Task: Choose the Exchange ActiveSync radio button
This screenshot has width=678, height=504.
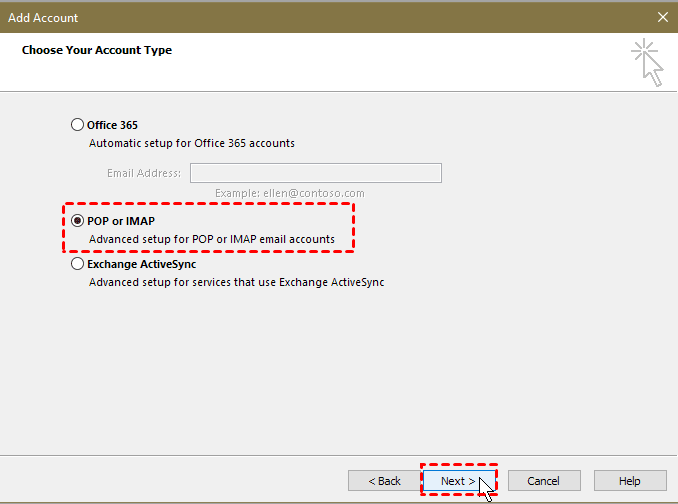Action: pos(78,265)
